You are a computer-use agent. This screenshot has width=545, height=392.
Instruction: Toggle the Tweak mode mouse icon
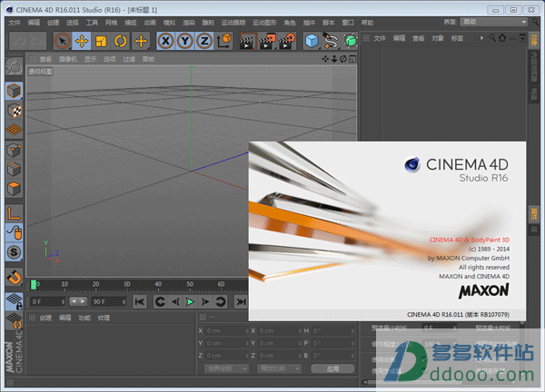click(14, 232)
